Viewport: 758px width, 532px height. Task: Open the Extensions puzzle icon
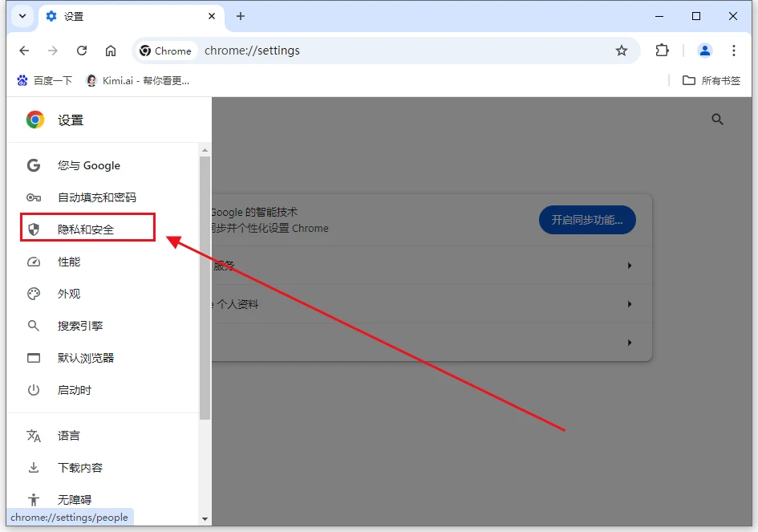(662, 51)
